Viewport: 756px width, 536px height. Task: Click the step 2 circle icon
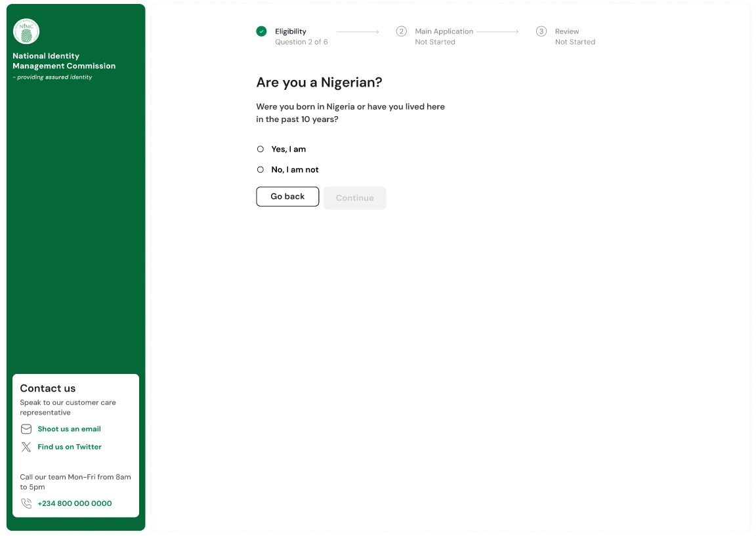click(401, 31)
